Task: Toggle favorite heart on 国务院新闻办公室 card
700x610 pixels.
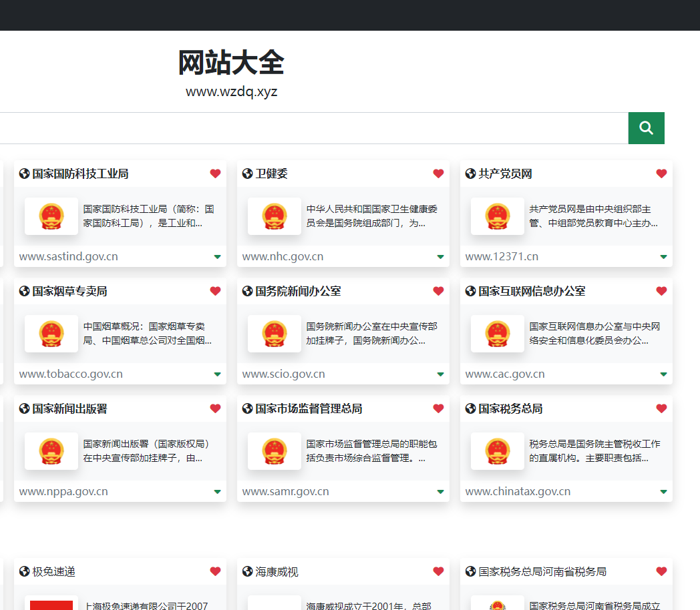Action: (438, 291)
